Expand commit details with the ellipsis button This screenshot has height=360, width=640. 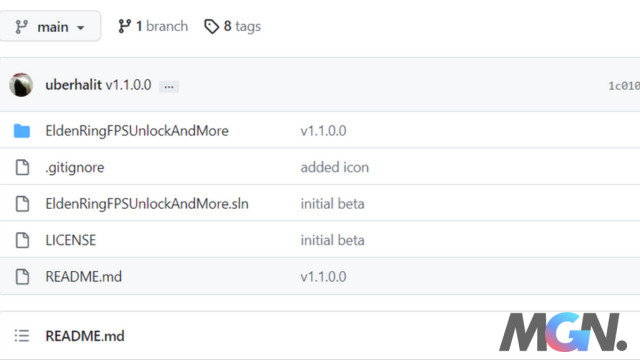coord(169,87)
